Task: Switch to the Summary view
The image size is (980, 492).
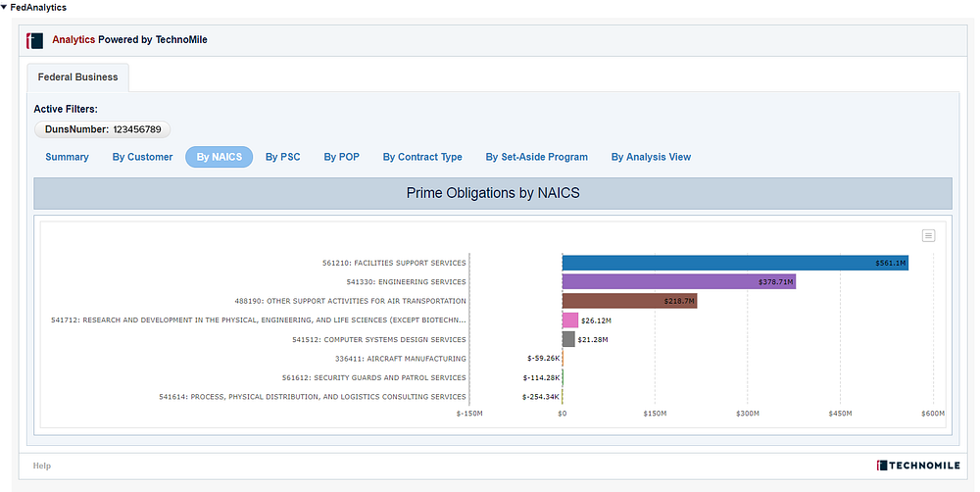Action: tap(67, 157)
